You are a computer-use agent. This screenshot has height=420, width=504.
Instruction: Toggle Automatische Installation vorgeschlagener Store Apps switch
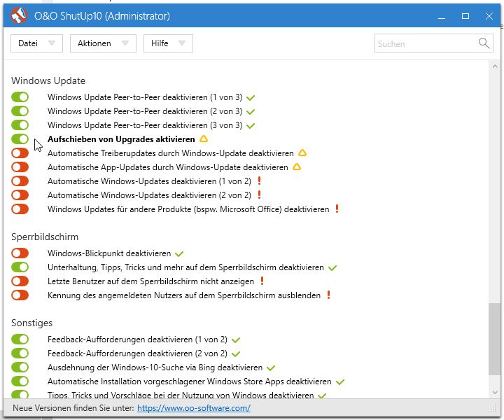coord(20,381)
